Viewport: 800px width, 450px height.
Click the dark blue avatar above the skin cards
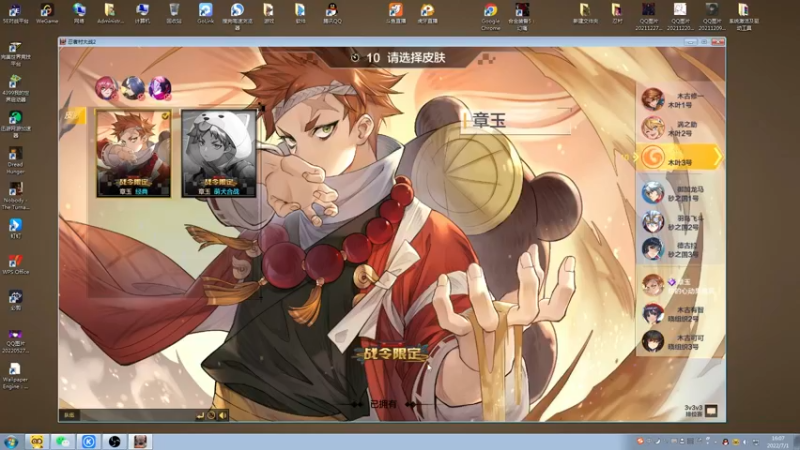pos(133,88)
